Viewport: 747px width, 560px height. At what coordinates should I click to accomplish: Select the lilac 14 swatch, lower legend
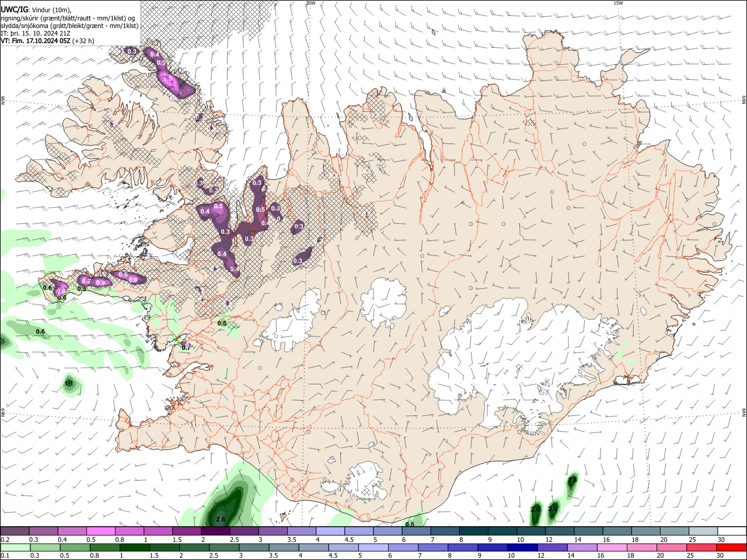582,547
